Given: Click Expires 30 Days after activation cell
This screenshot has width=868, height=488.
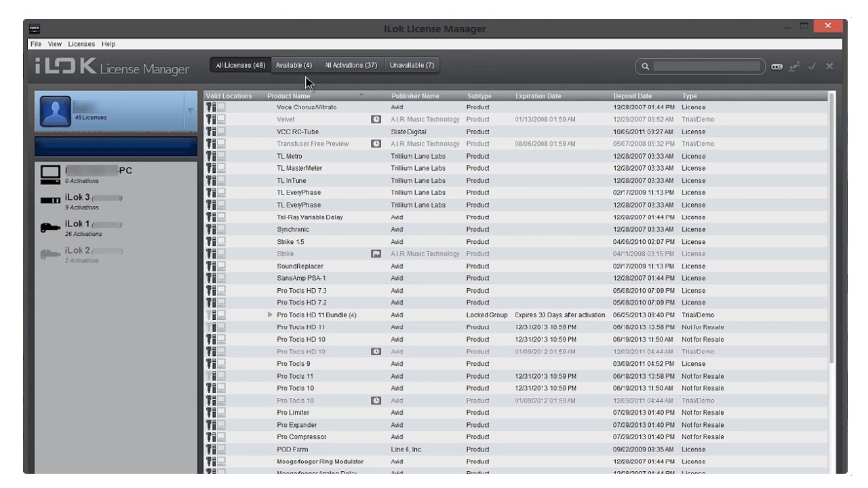Looking at the screenshot, I should pos(560,315).
